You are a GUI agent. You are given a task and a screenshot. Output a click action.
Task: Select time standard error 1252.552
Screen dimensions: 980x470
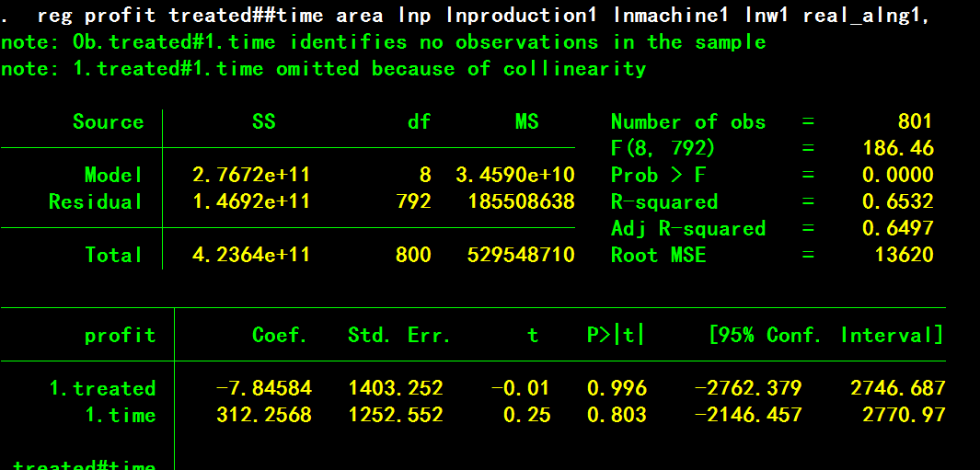396,416
